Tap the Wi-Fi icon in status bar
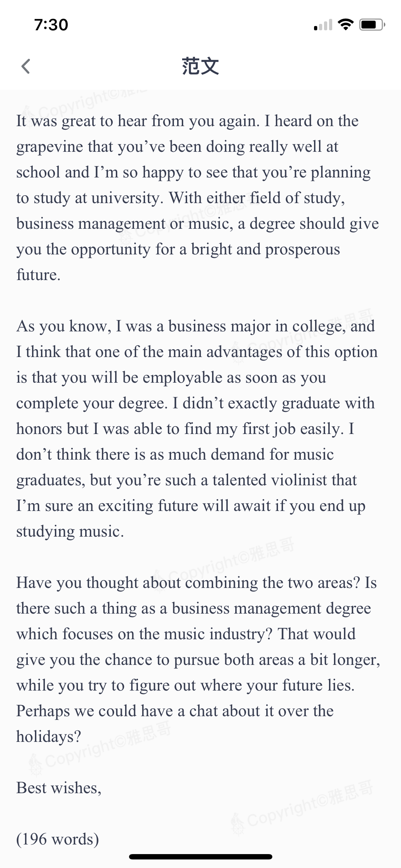 click(x=345, y=25)
